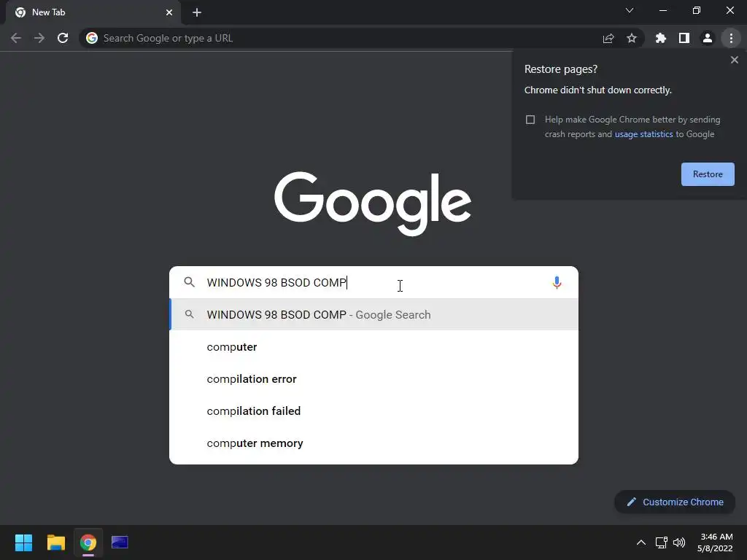747x560 pixels.
Task: Open the tab search chevron
Action: pyautogui.click(x=630, y=10)
